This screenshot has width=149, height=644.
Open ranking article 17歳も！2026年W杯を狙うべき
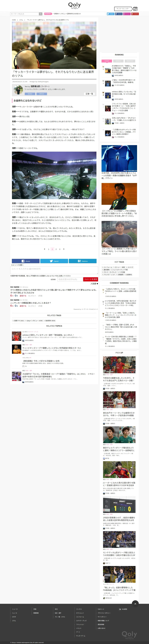pyautogui.click(x=124, y=81)
